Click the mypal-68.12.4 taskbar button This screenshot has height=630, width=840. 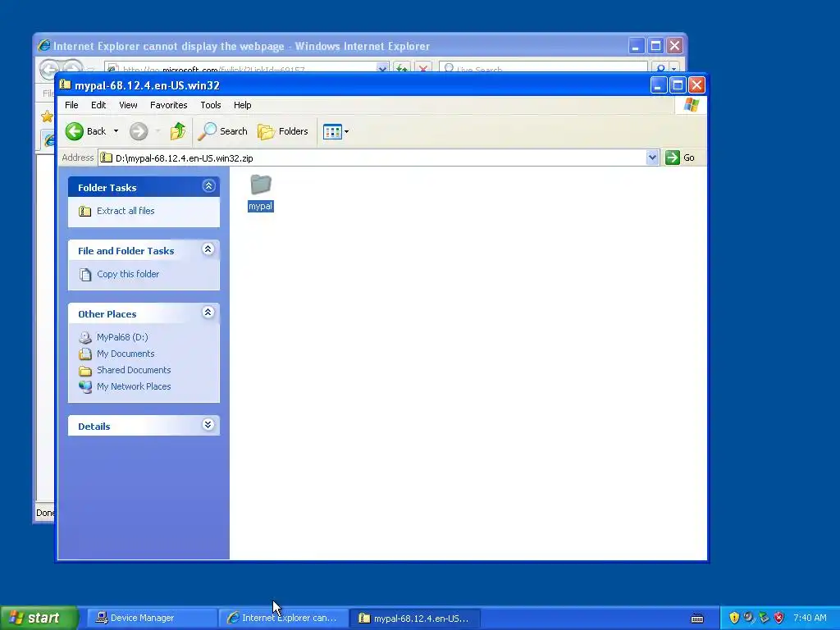pyautogui.click(x=415, y=619)
